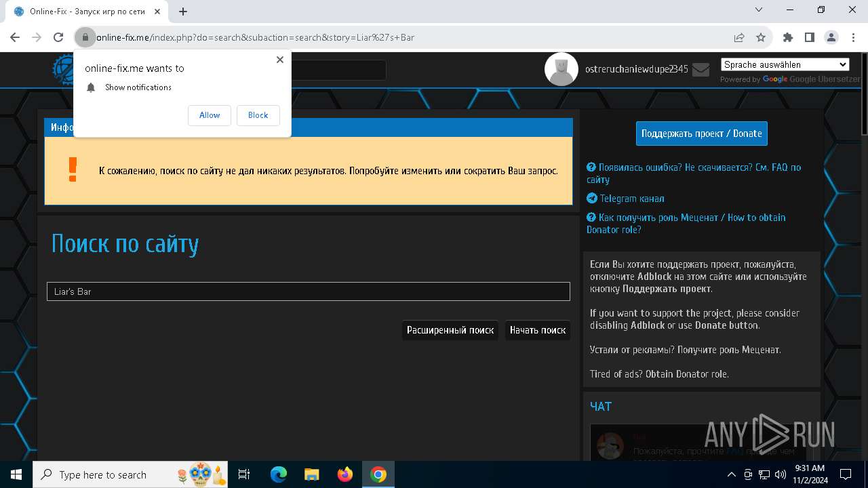Open the Windows Start menu
The height and width of the screenshot is (488, 868).
coord(16,474)
